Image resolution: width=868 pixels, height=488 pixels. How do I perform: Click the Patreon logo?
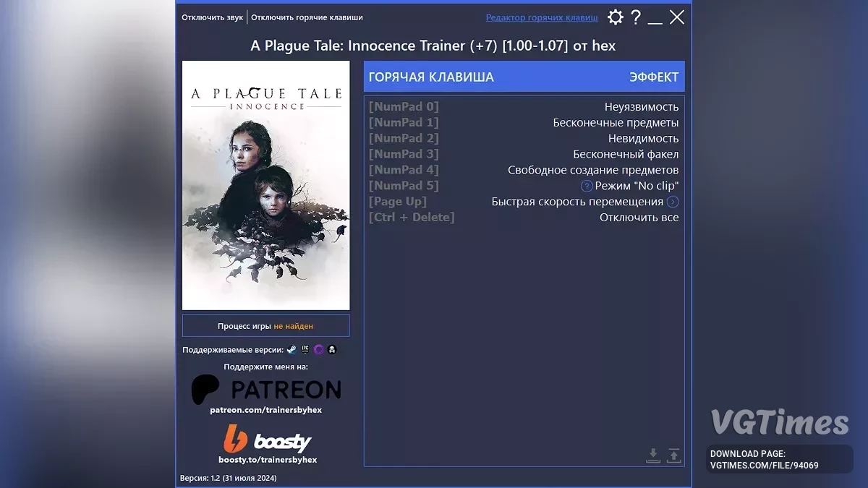click(x=265, y=390)
